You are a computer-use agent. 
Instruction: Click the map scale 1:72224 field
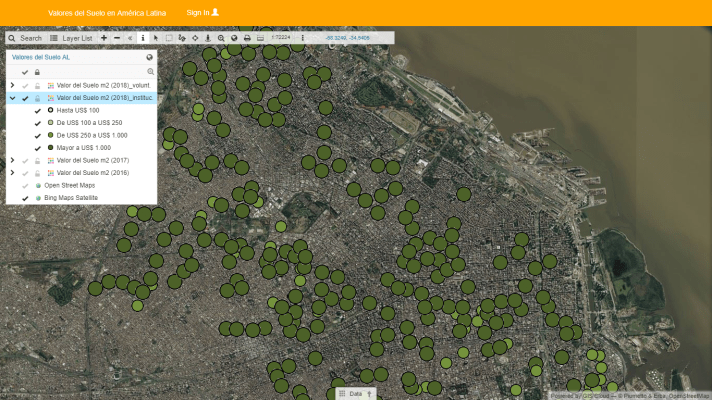[280, 38]
